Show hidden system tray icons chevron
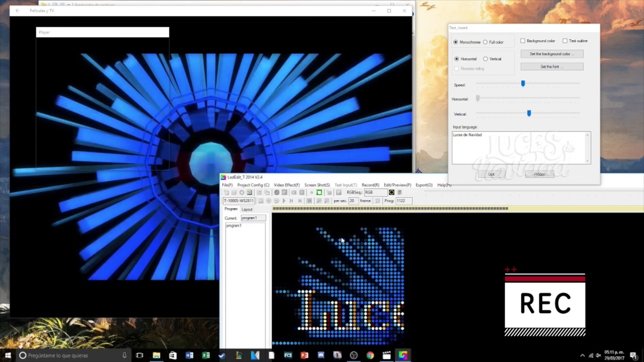Viewport: 644px width, 362px height. point(583,355)
